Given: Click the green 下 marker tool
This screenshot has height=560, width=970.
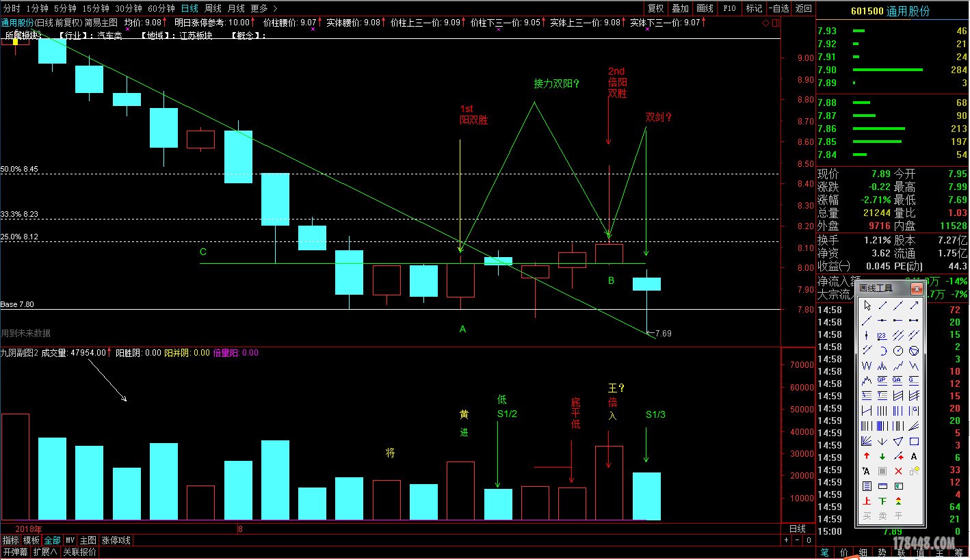Looking at the screenshot, I should pos(882,501).
